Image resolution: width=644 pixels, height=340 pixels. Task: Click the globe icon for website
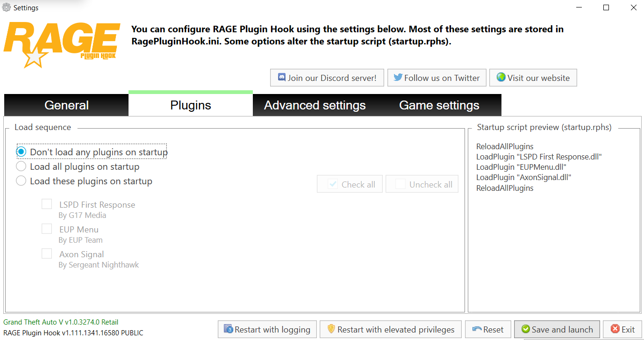point(501,78)
